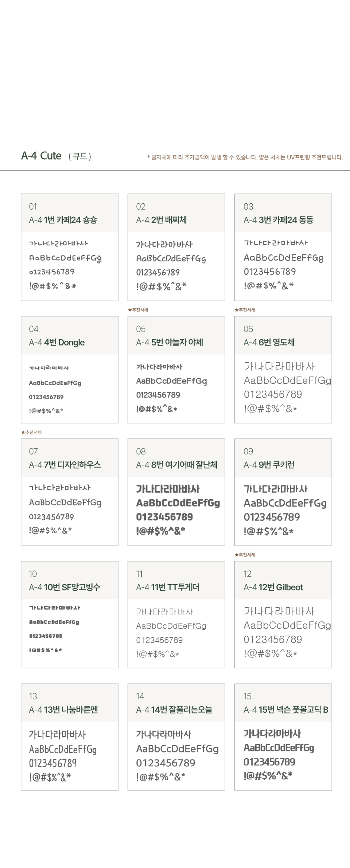
Task: Select the 13 나눔바른펜 font card
Action: pyautogui.click(x=69, y=737)
